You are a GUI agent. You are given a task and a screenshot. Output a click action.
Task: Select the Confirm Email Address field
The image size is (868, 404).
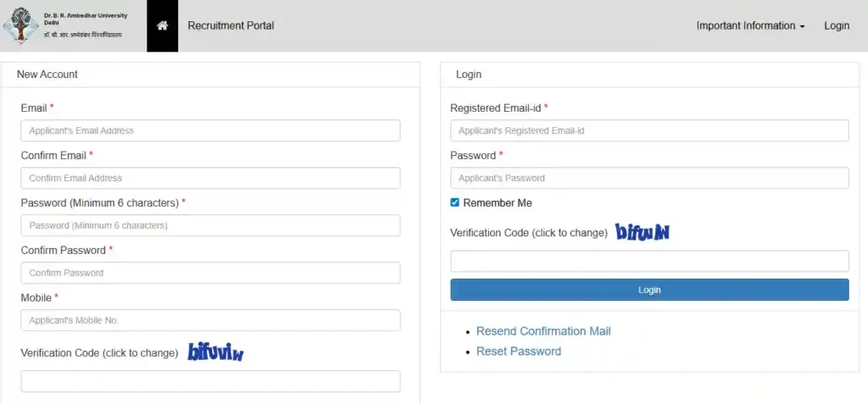point(210,178)
